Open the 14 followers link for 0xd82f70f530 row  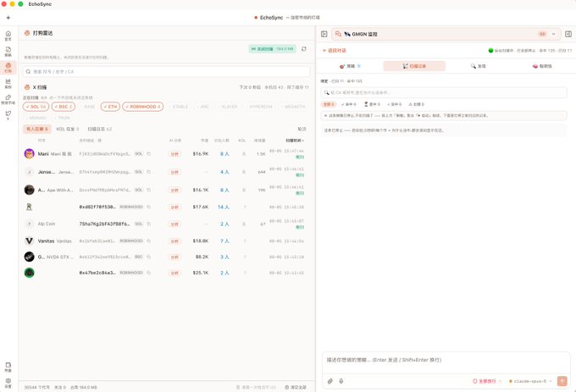(224, 207)
